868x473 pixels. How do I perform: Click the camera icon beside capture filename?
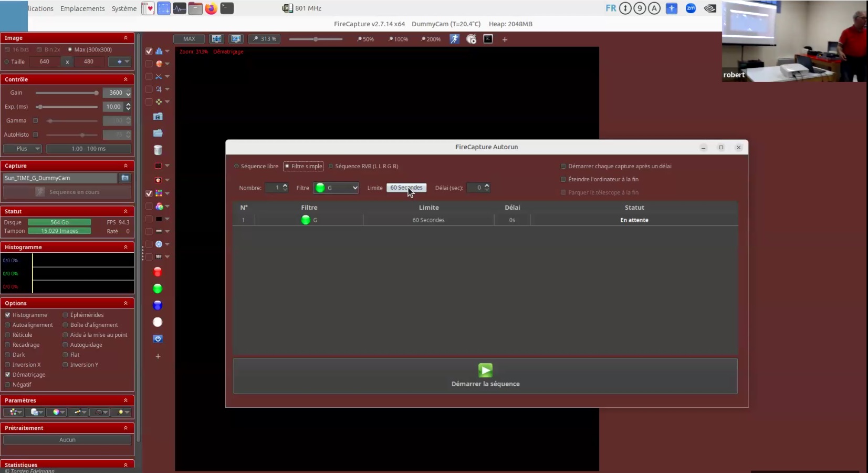125,178
